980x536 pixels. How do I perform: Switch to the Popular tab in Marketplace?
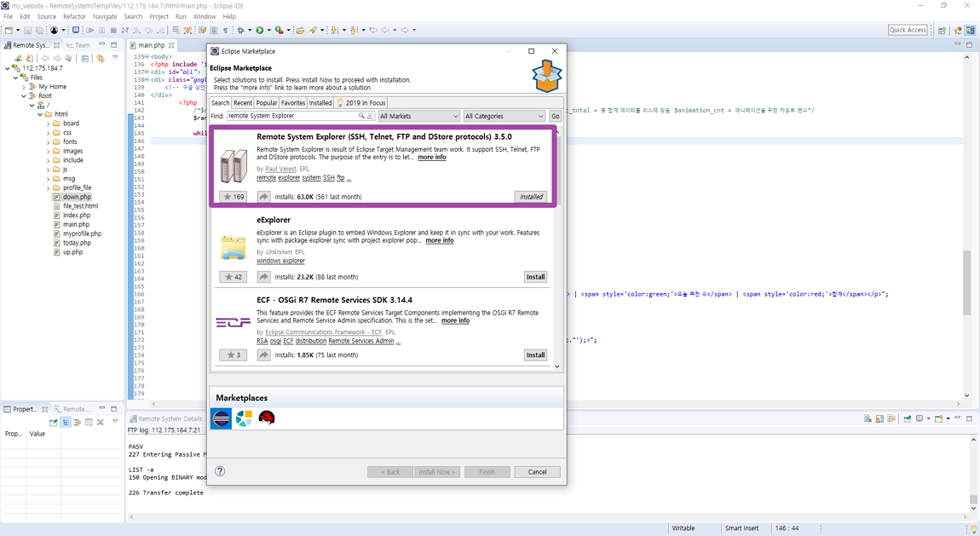(266, 103)
